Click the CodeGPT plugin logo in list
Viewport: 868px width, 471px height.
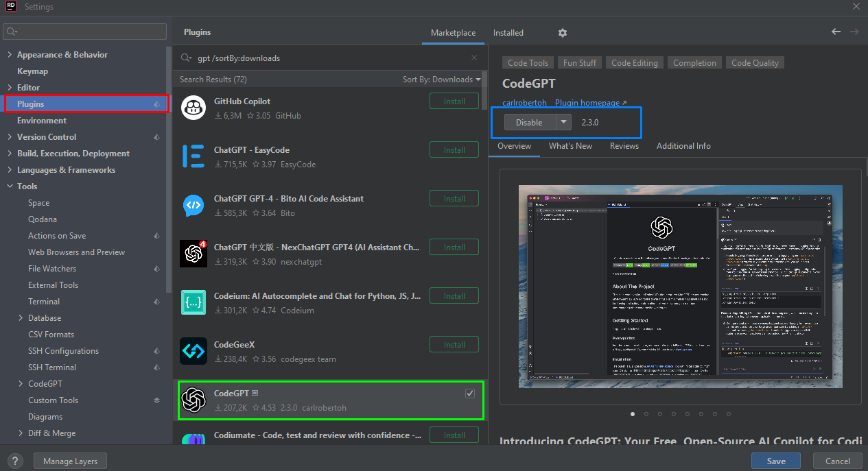(193, 400)
